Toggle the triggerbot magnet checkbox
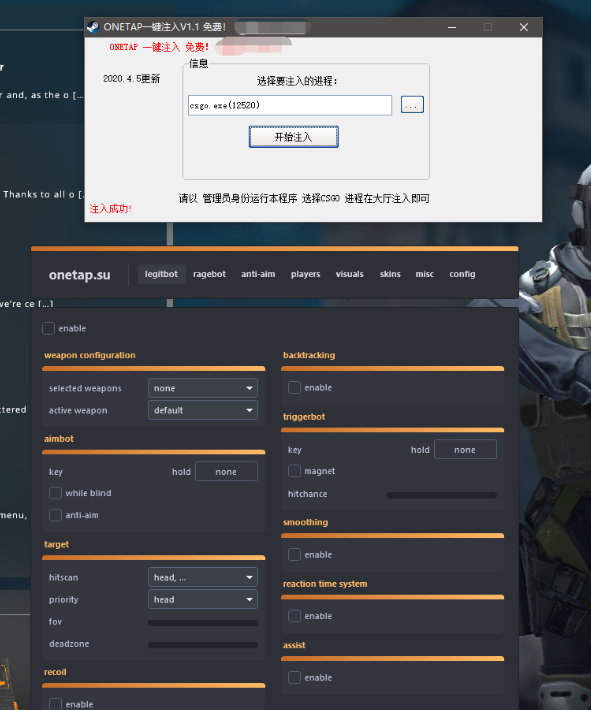 (294, 471)
